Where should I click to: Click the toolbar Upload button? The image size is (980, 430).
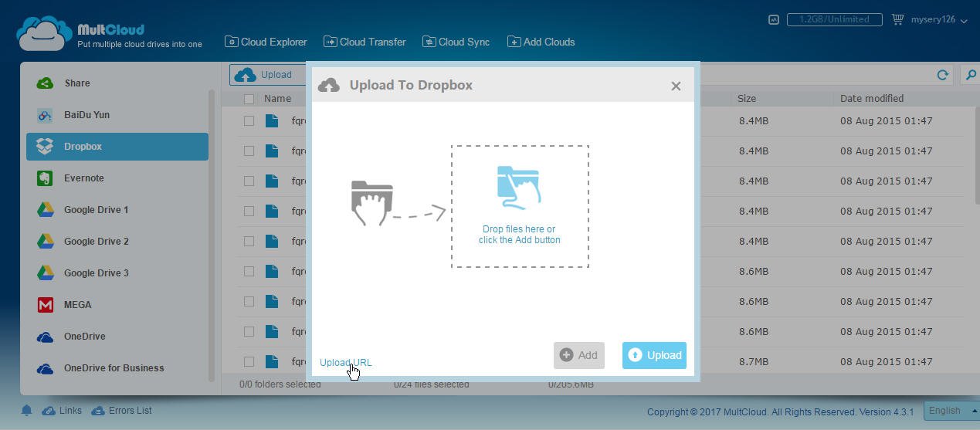(267, 75)
